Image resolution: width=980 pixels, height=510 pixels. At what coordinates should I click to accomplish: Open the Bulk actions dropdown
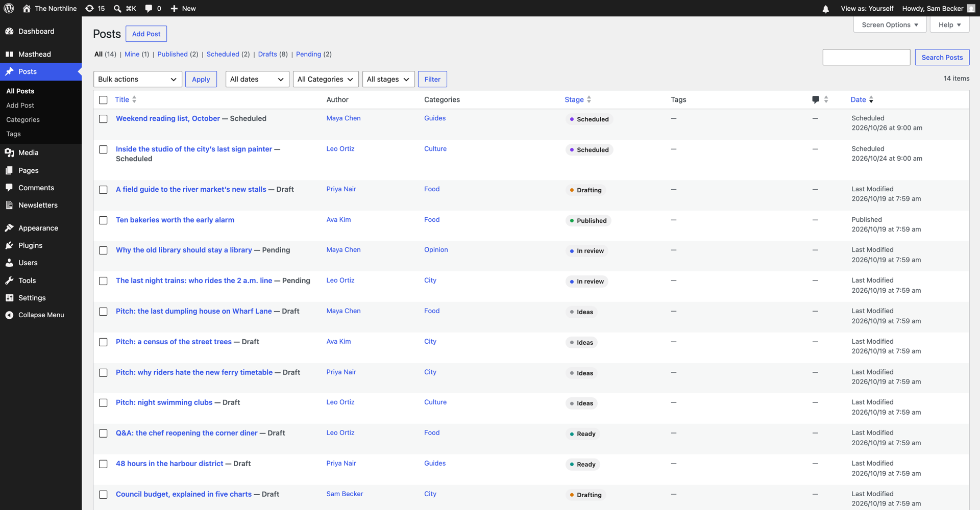tap(138, 79)
